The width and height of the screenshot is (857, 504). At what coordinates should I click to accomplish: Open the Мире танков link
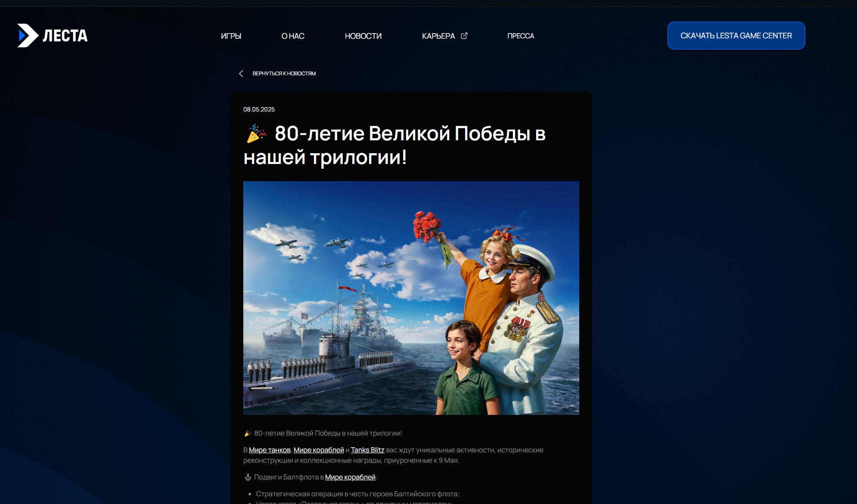pos(270,449)
